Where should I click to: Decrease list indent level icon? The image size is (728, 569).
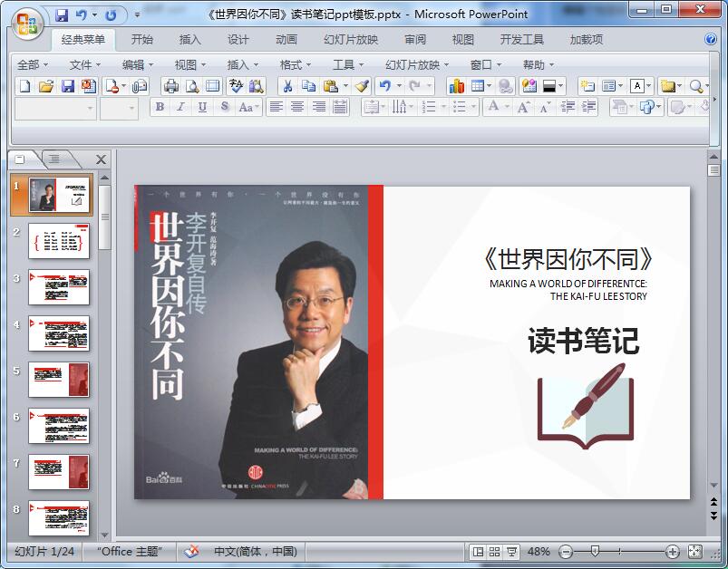568,107
